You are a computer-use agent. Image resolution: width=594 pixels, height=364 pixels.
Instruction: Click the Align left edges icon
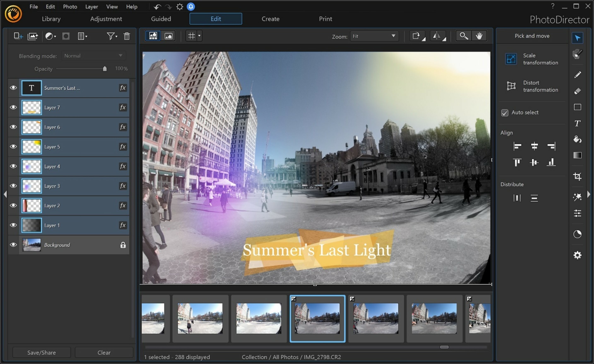(516, 146)
